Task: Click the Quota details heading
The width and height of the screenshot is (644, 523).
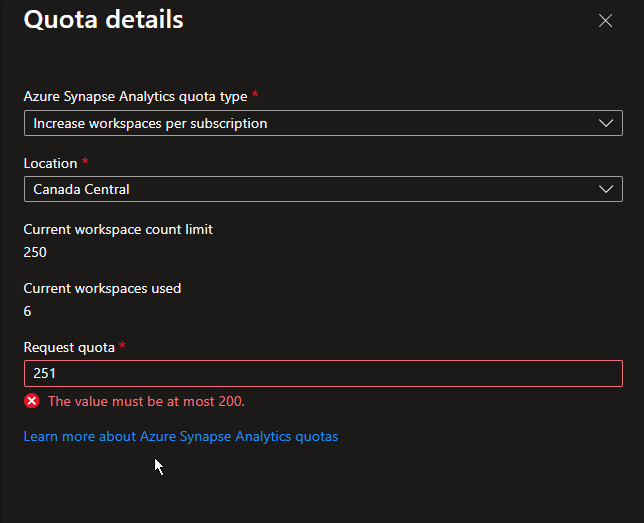Action: coord(103,19)
